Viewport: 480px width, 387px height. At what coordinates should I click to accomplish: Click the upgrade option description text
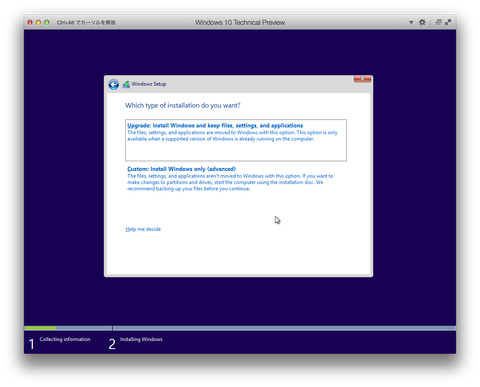(x=232, y=136)
